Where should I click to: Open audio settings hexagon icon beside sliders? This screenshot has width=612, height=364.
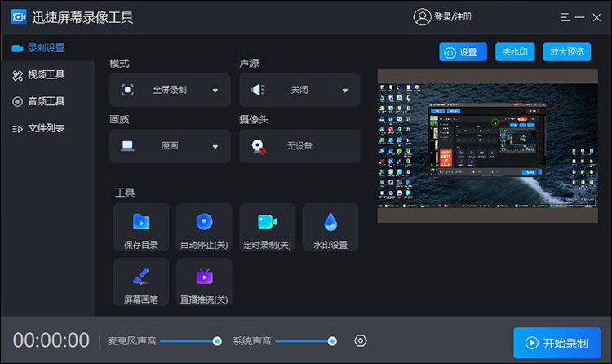(x=360, y=341)
